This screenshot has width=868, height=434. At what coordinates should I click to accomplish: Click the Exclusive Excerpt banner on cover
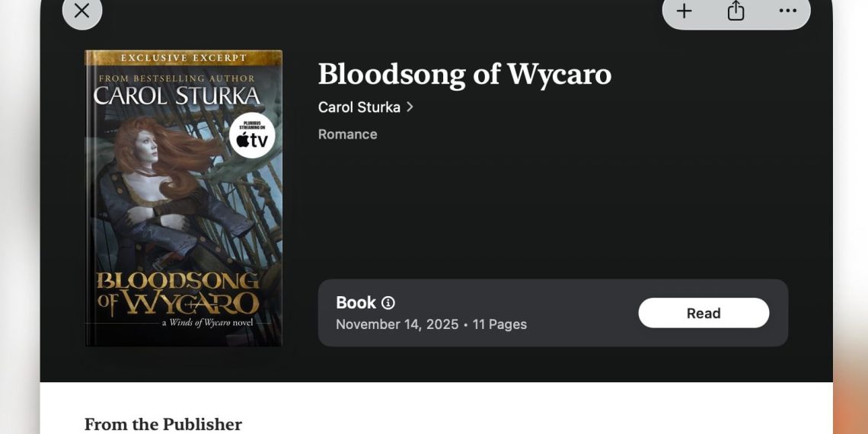[183, 58]
